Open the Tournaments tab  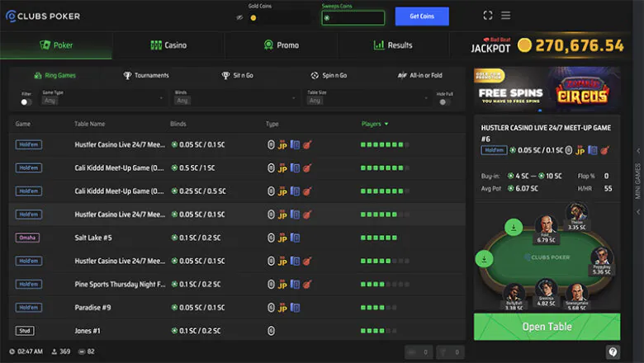[x=146, y=75]
